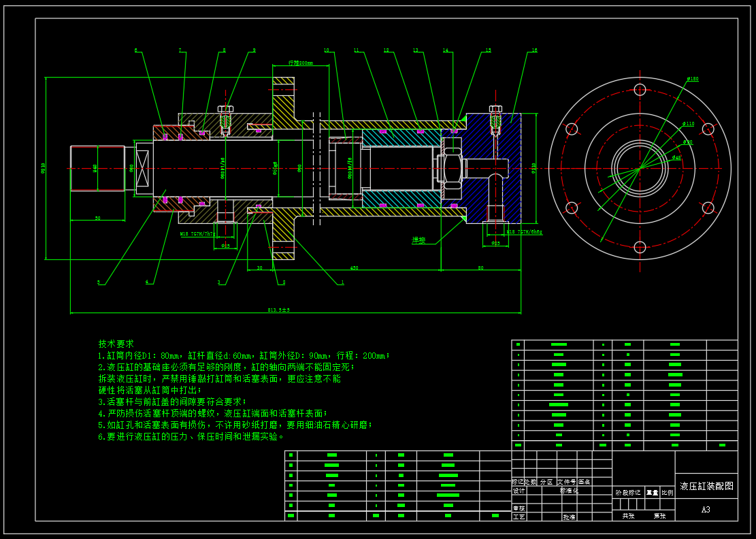Image resolution: width=756 pixels, height=539 pixels.
Task: Select requirement 4 about 严防损伤活塞杆顶端的螺纹
Action: tap(212, 413)
